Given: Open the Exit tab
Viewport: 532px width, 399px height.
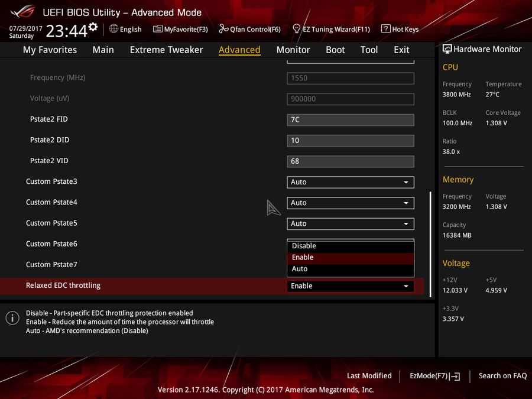Looking at the screenshot, I should 401,50.
